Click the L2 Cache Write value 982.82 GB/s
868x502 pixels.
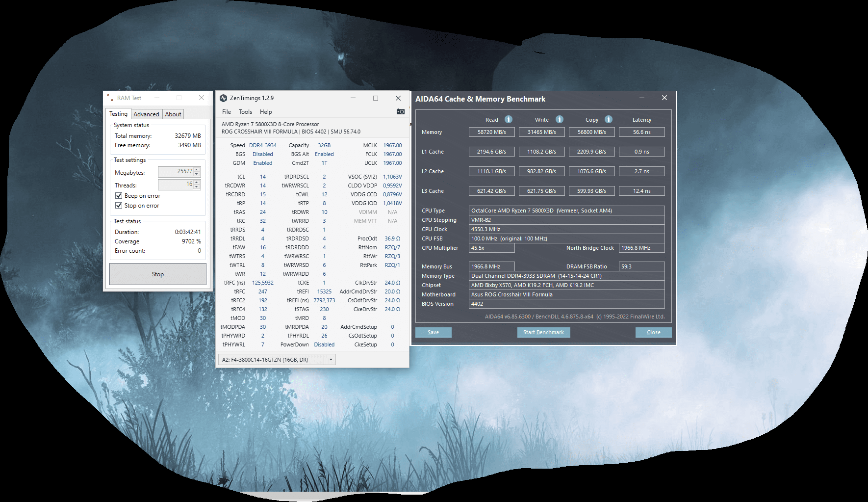point(542,171)
